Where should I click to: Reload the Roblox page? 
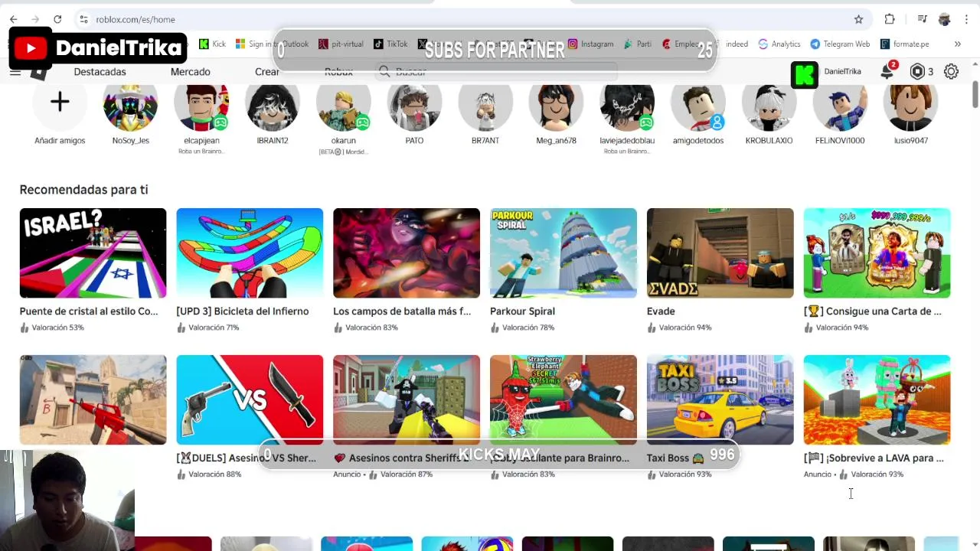[57, 19]
